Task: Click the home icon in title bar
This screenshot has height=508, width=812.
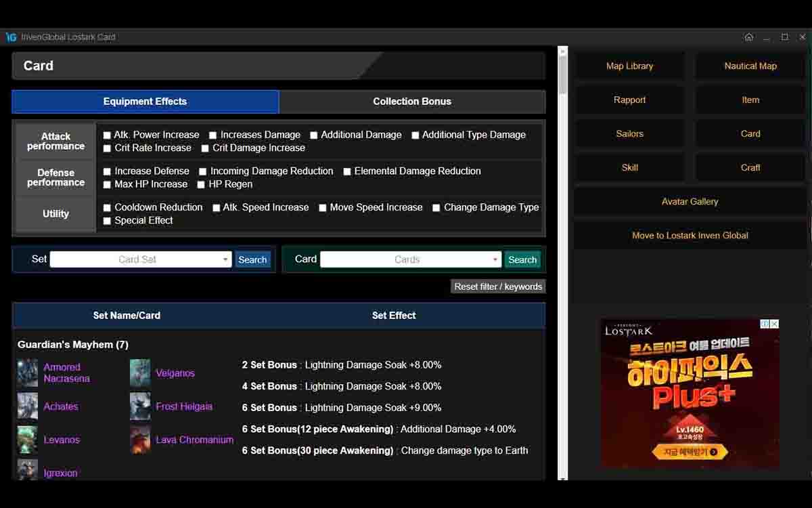Action: [748, 37]
